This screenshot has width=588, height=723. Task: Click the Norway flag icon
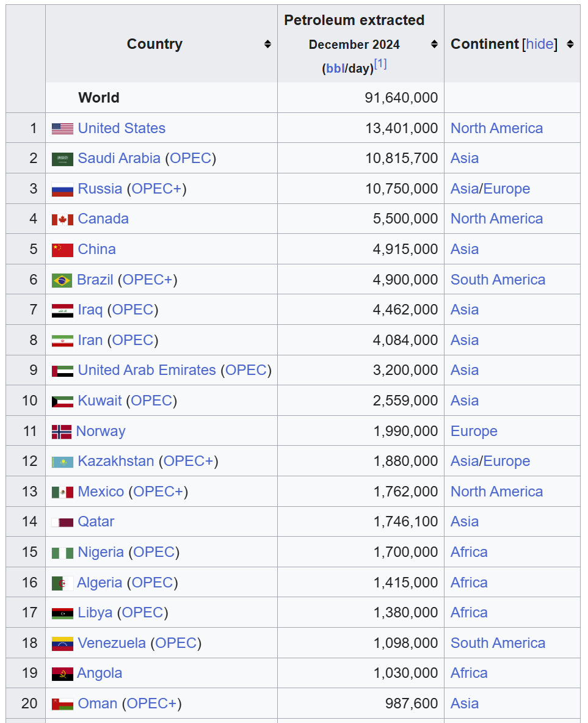pos(61,432)
